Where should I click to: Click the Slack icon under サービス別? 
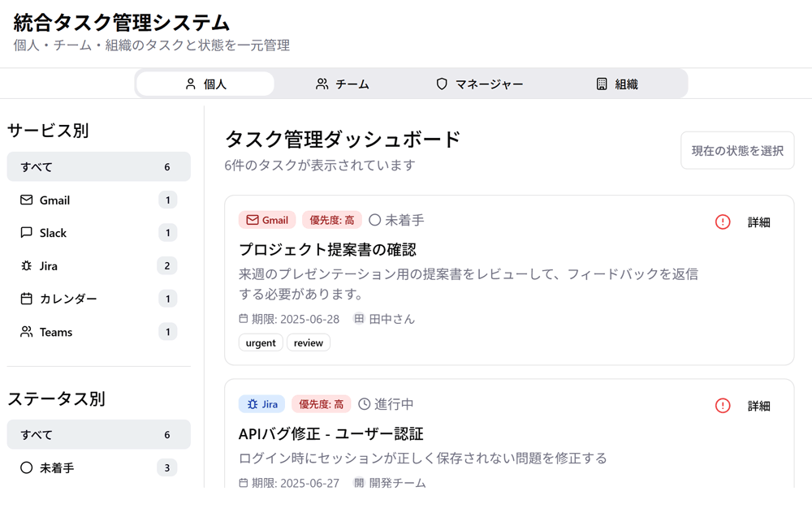24,233
